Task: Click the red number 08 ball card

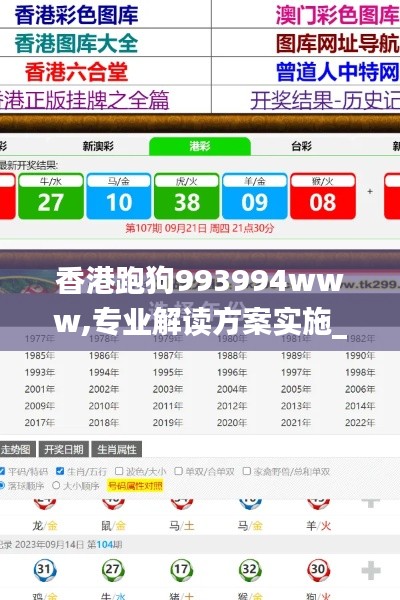Action: pos(323,196)
